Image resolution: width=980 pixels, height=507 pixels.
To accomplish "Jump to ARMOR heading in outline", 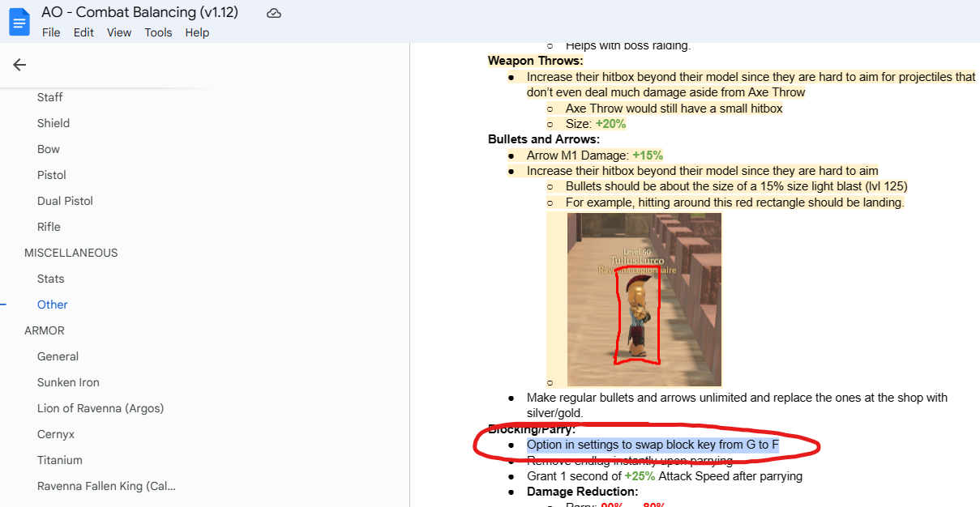I will [x=44, y=330].
